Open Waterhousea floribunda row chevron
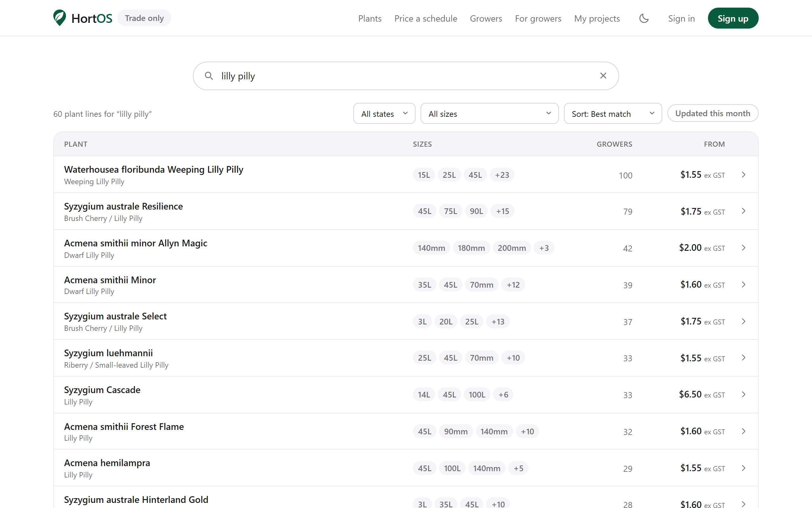This screenshot has height=508, width=812. click(x=743, y=175)
